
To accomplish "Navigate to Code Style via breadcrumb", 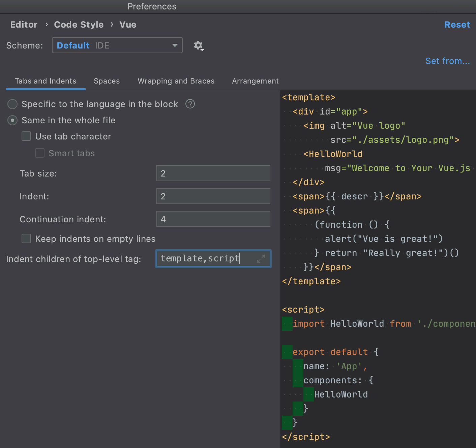I will pyautogui.click(x=79, y=24).
